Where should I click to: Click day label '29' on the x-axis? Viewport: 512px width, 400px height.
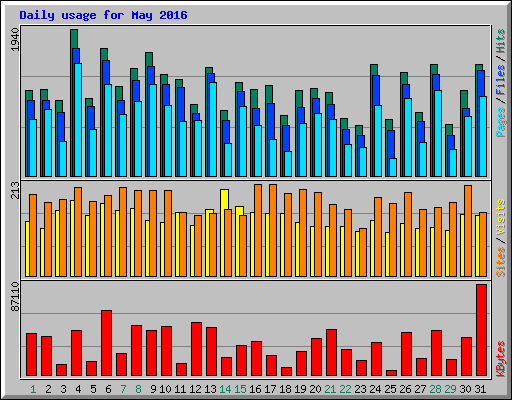click(450, 389)
